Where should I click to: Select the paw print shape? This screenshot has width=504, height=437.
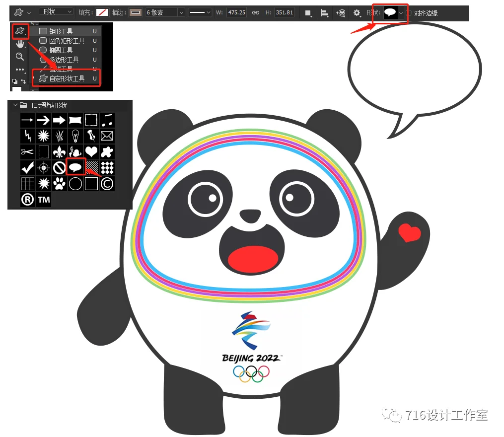tap(59, 184)
